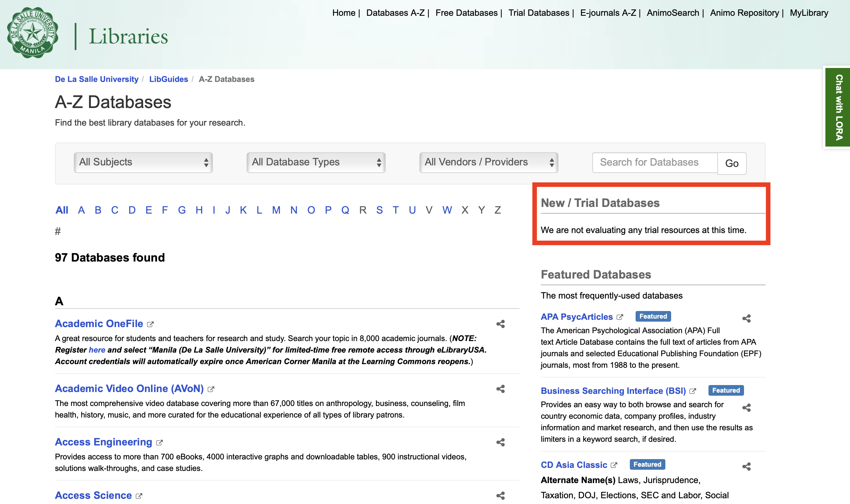
Task: Click the Featured badge next to APA PsycArticles
Action: click(x=653, y=316)
